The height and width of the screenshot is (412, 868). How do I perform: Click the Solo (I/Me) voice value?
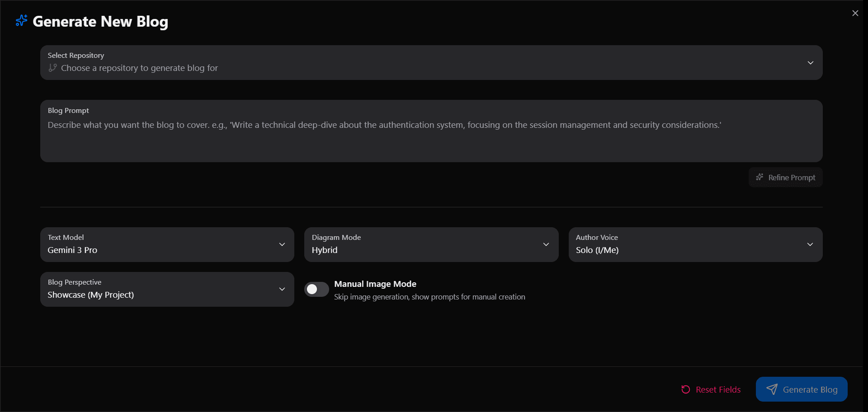[597, 250]
